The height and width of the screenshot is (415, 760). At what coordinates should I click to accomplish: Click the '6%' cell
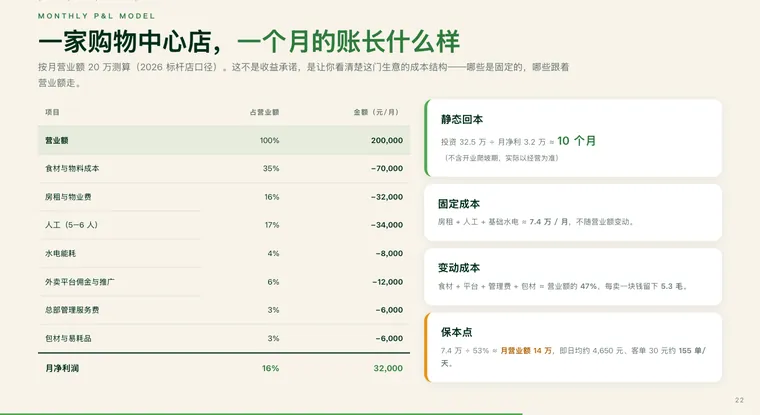click(x=273, y=282)
